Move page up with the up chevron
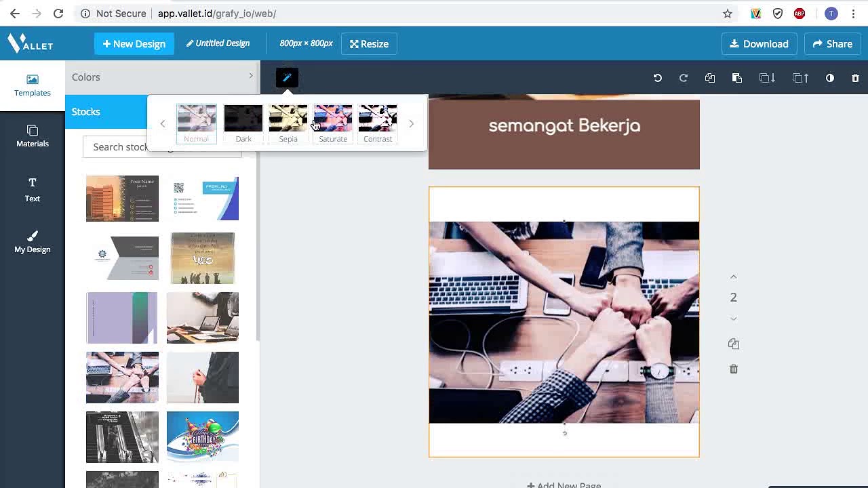Viewport: 868px width, 488px height. tap(733, 277)
